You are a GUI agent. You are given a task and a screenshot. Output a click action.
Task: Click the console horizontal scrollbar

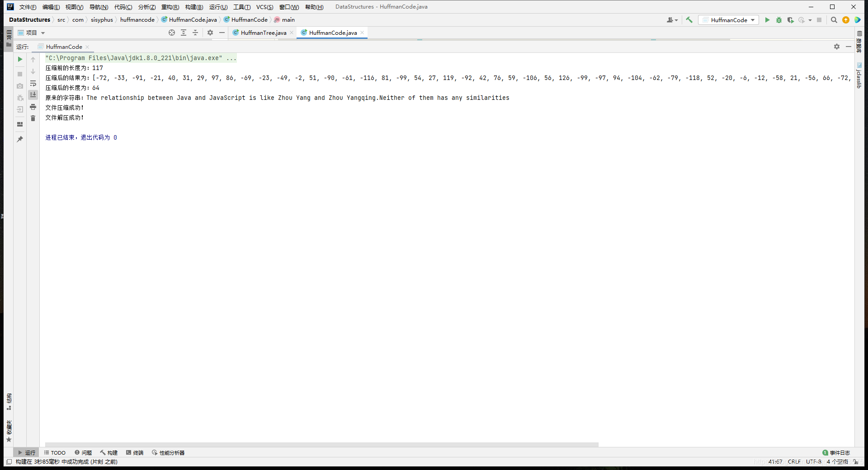[321, 445]
